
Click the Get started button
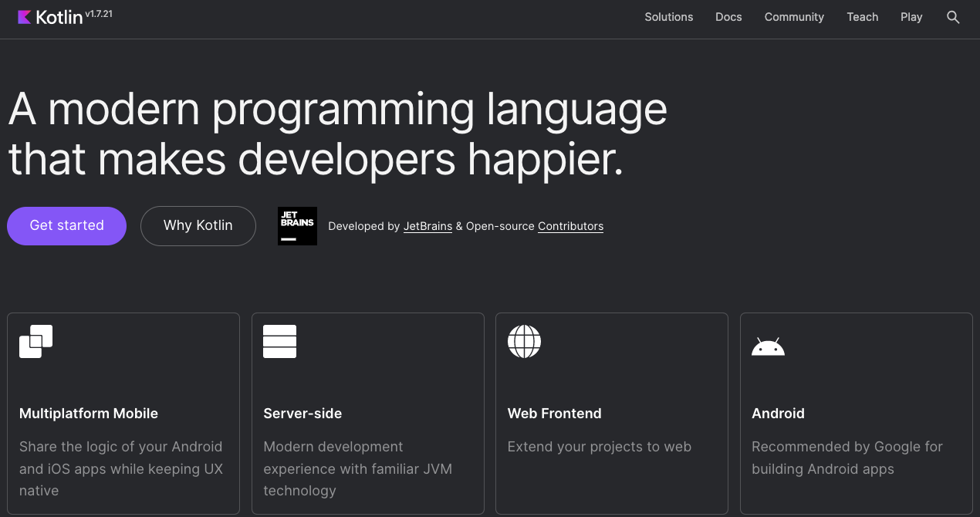66,225
